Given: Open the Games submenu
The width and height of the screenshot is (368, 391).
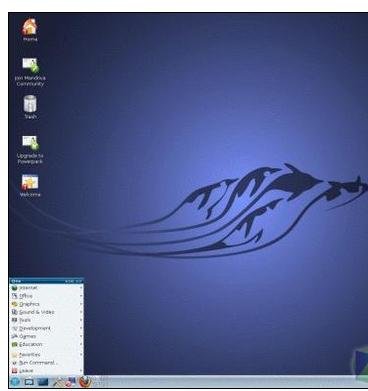Looking at the screenshot, I should coord(46,336).
